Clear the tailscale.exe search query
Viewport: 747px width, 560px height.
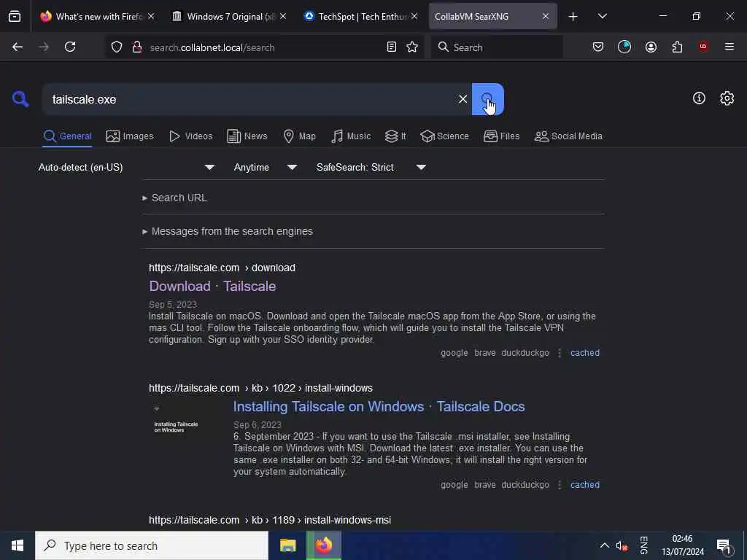coord(462,99)
